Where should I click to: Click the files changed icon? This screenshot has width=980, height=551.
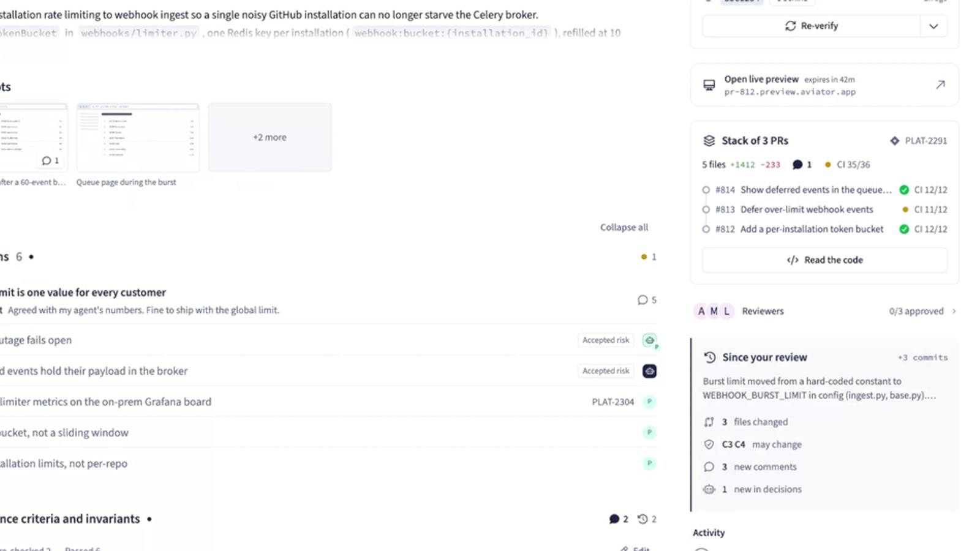(709, 422)
